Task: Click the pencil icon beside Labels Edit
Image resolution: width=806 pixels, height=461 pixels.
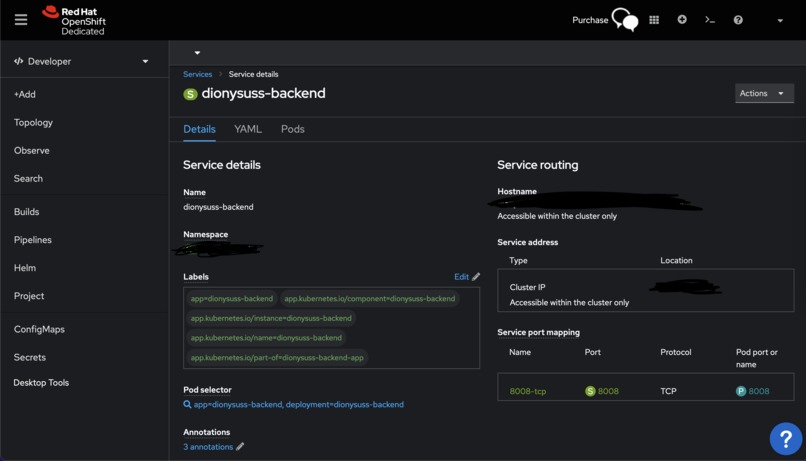Action: 476,276
